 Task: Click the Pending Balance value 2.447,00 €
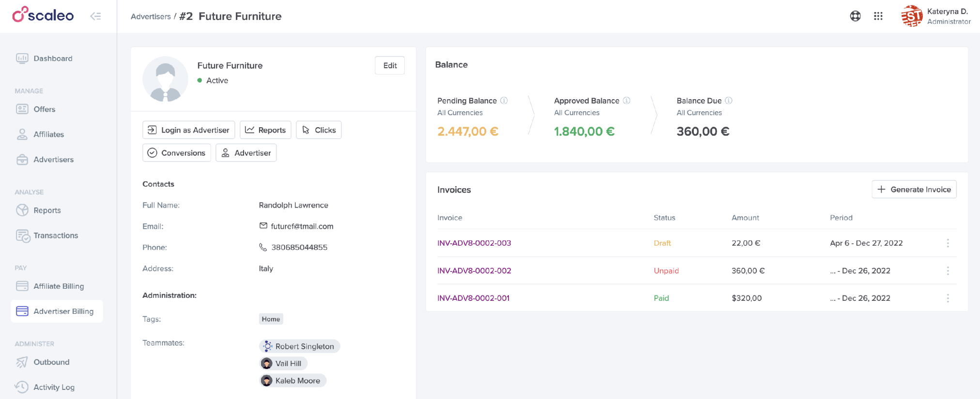point(468,132)
